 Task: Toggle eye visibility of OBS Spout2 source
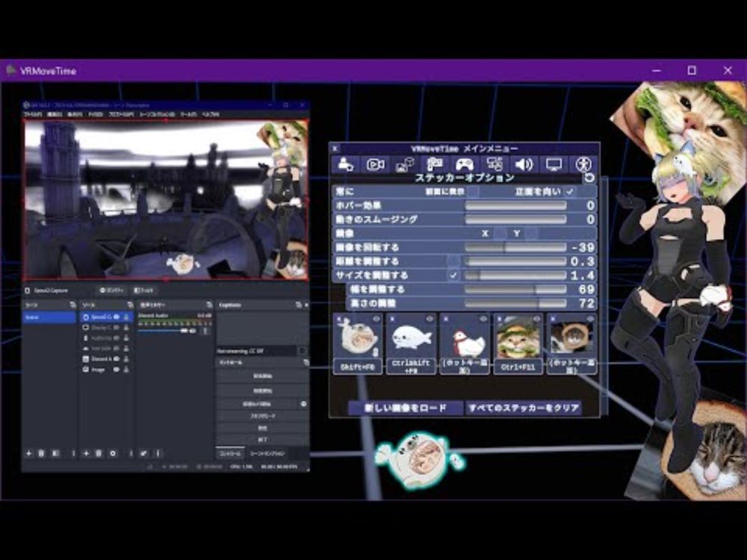[x=117, y=317]
